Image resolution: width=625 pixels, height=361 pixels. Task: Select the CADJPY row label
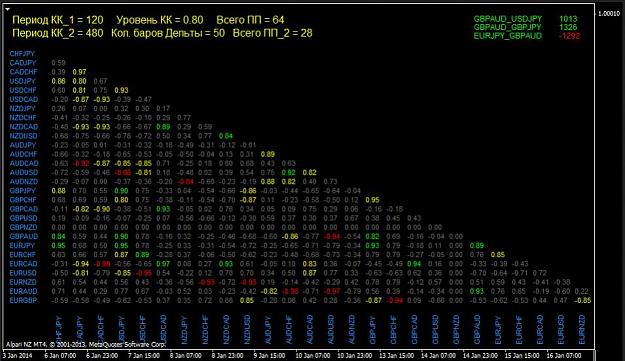click(x=23, y=63)
